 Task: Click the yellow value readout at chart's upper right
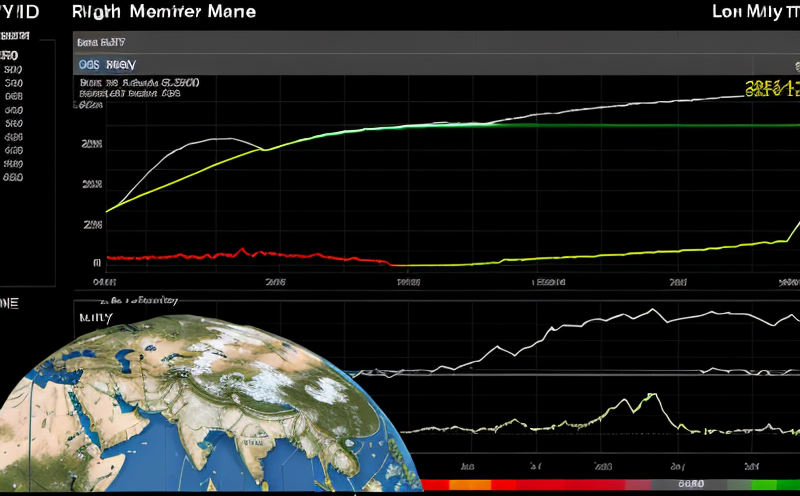coord(770,88)
